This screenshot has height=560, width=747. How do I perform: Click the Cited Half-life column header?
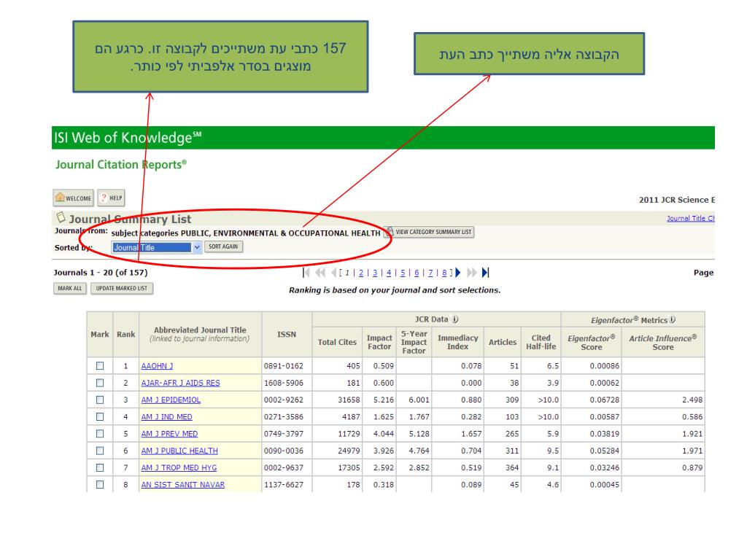pyautogui.click(x=541, y=342)
